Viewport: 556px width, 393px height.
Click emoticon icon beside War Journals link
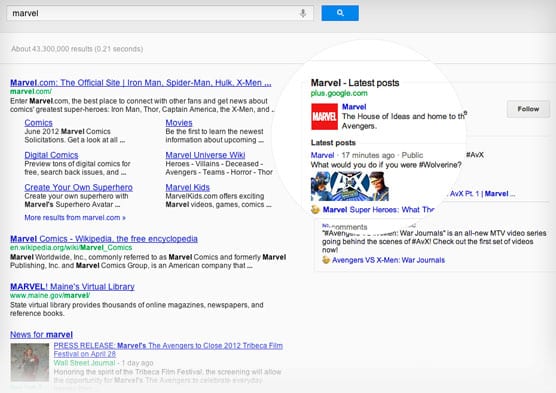click(x=326, y=260)
